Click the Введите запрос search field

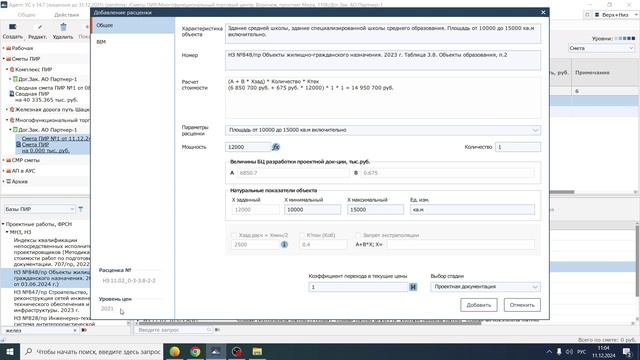[x=173, y=330]
